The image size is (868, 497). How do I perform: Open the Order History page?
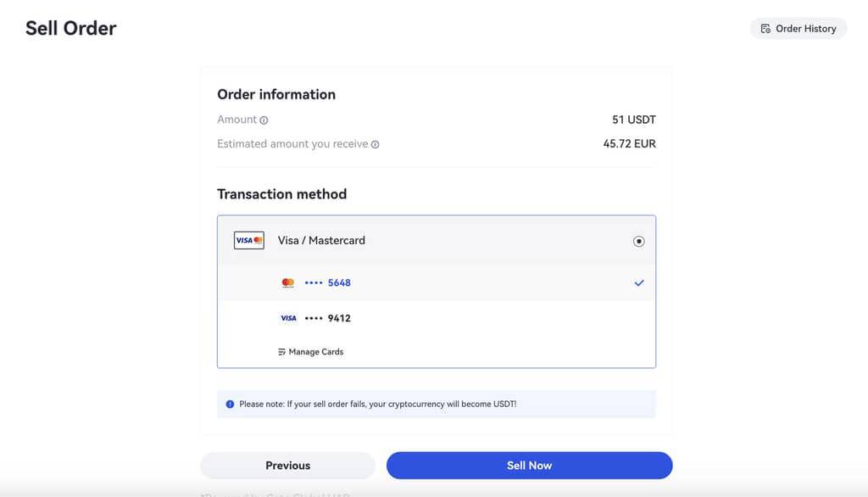coord(798,29)
